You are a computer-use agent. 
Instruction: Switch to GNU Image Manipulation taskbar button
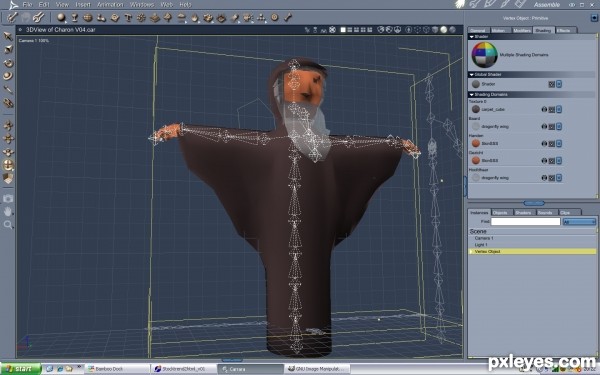[318, 369]
